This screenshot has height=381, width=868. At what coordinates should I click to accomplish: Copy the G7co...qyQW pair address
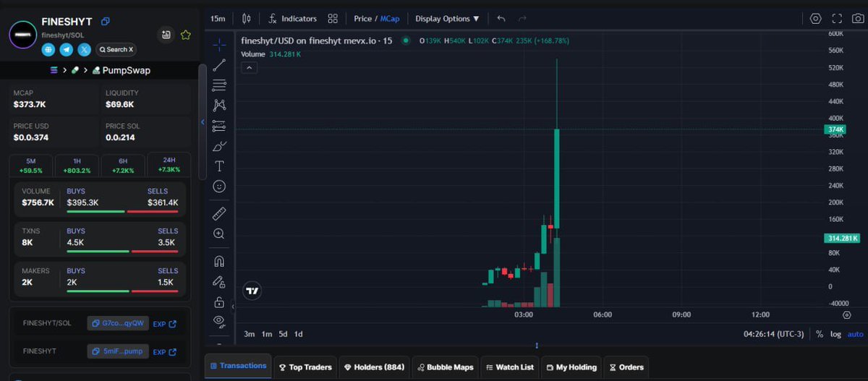coord(117,323)
